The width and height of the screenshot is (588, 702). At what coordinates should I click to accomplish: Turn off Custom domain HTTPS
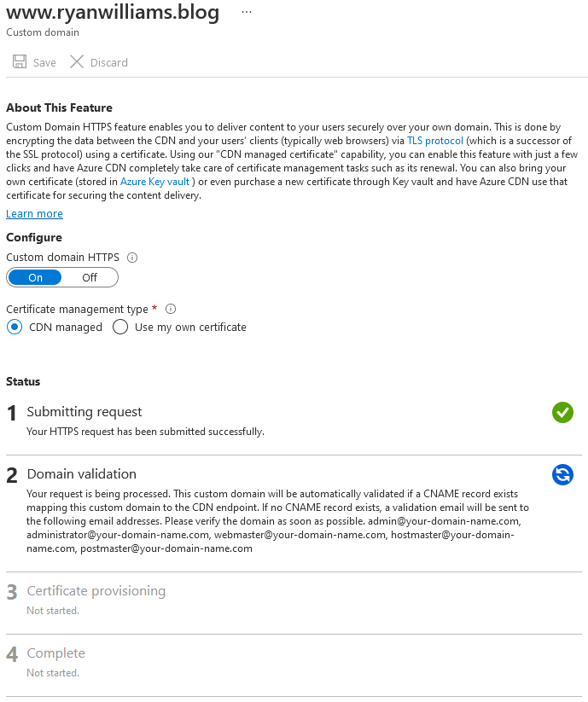coord(90,277)
